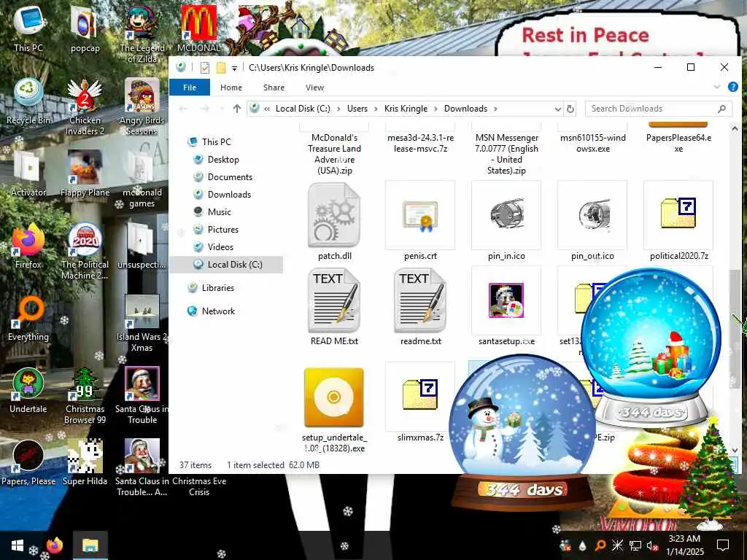Open the File menu tab
The height and width of the screenshot is (560, 747).
point(190,87)
